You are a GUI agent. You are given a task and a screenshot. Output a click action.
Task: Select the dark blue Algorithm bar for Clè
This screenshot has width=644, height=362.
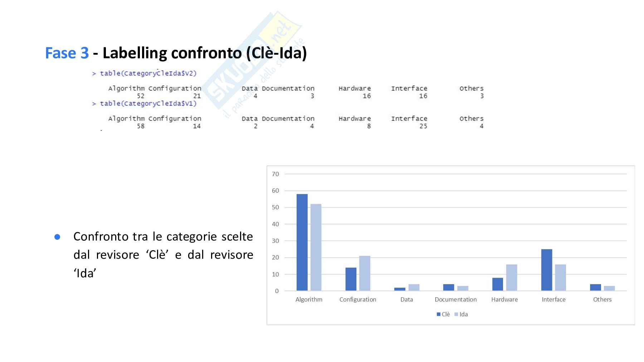302,242
